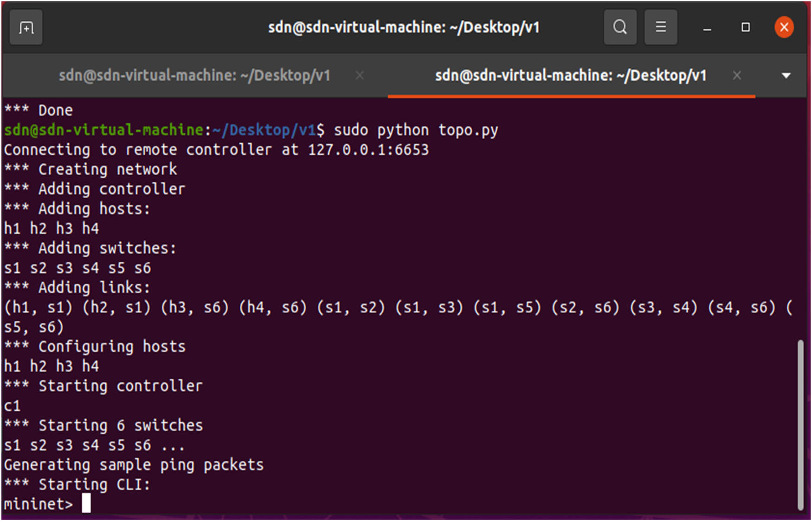The height and width of the screenshot is (521, 812).
Task: Open a new terminal tab
Action: tap(26, 27)
